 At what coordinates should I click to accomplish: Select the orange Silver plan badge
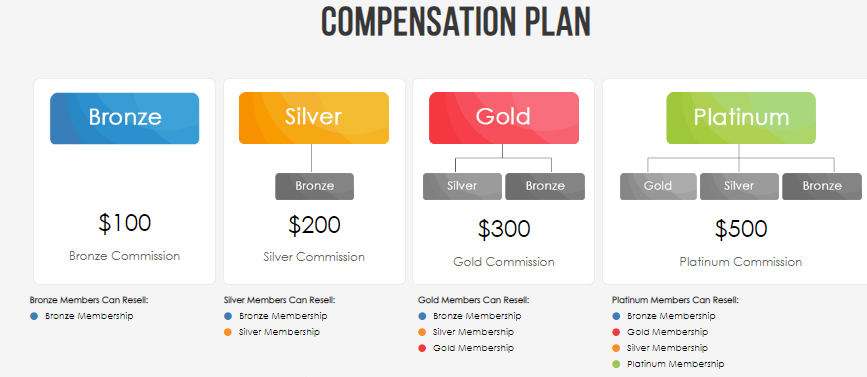pos(314,118)
